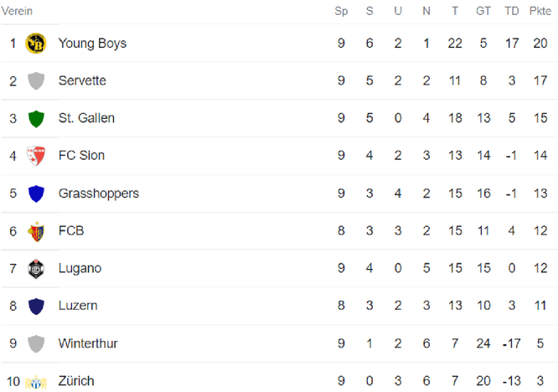Select Young Boys points value 20
The width and height of the screenshot is (558, 392).
[540, 44]
